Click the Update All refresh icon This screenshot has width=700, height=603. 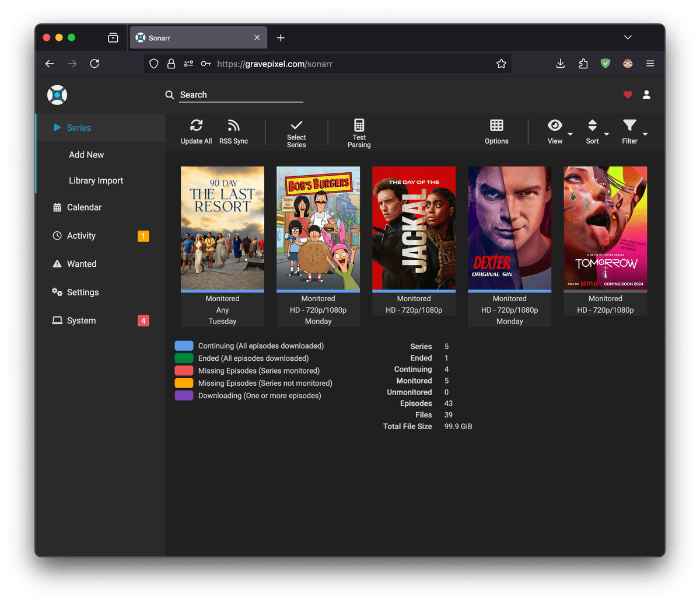click(196, 125)
